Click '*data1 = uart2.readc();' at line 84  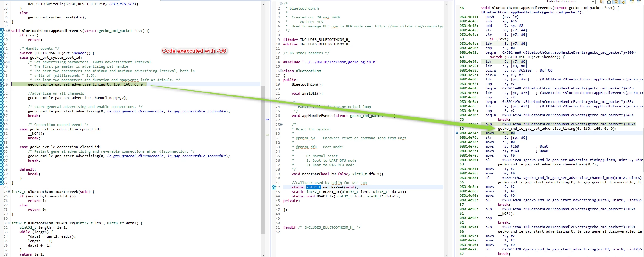pyautogui.click(x=52, y=236)
